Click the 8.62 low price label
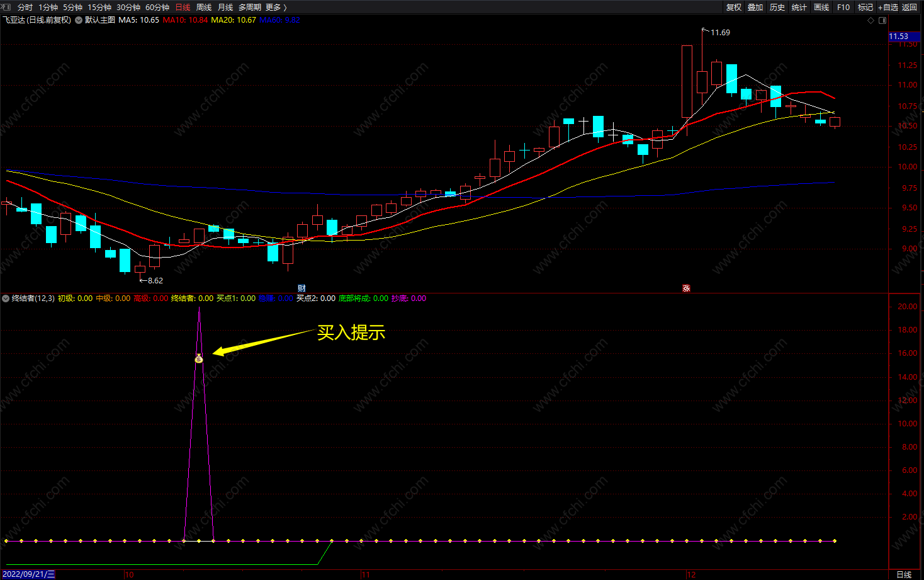 pos(155,281)
